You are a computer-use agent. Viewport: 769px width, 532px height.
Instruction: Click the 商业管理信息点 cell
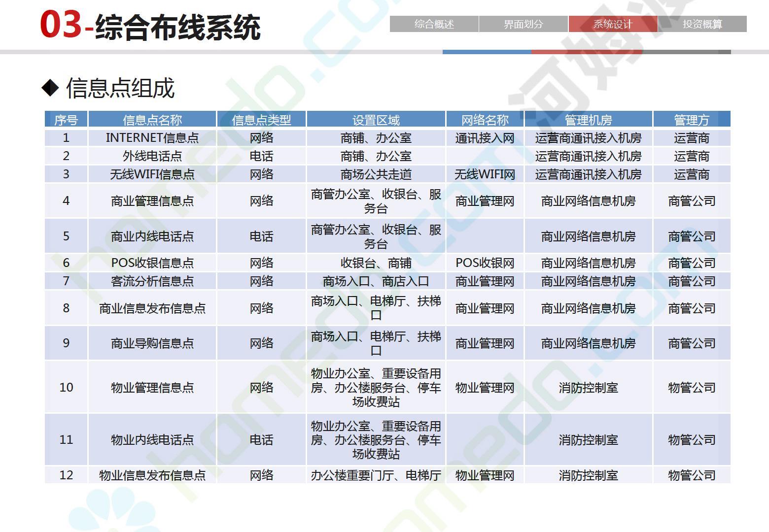pyautogui.click(x=152, y=201)
